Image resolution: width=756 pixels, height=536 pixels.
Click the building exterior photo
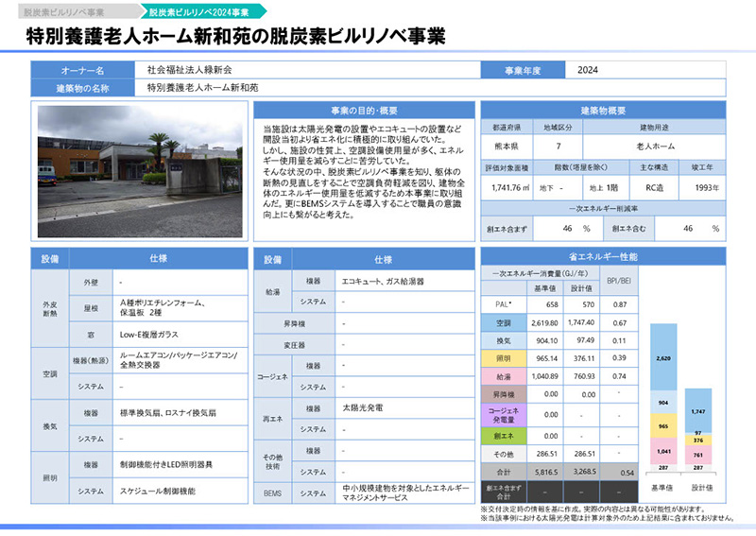pos(140,172)
